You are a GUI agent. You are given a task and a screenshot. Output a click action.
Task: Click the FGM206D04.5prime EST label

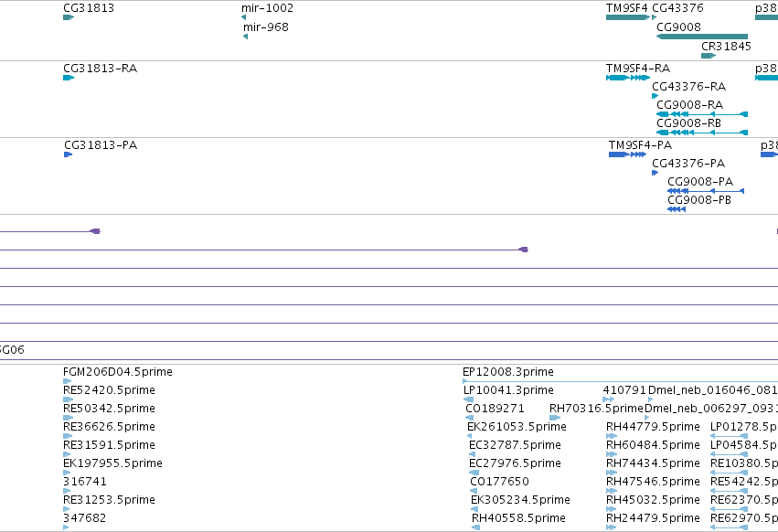pos(118,372)
